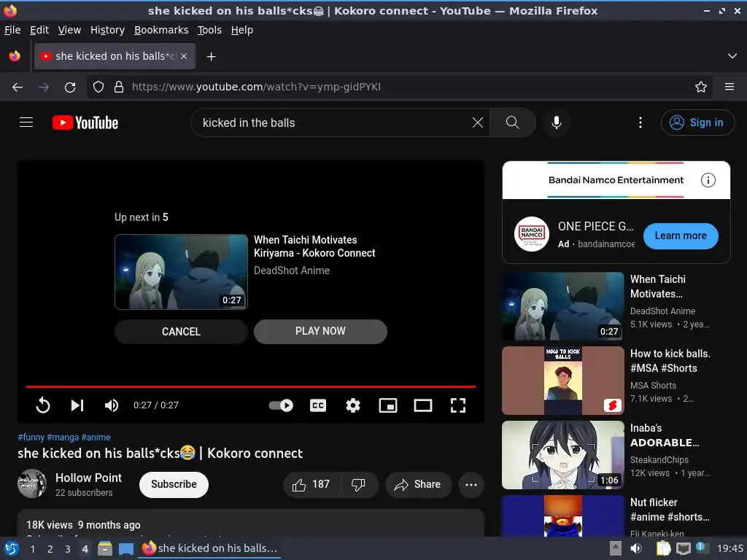747x560 pixels.
Task: Open the Tools menu
Action: (209, 30)
